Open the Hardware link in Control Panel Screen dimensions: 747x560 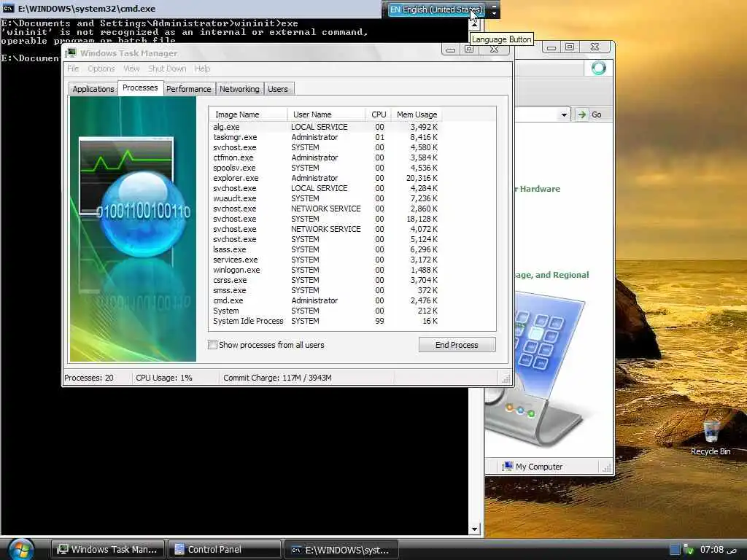coord(537,189)
